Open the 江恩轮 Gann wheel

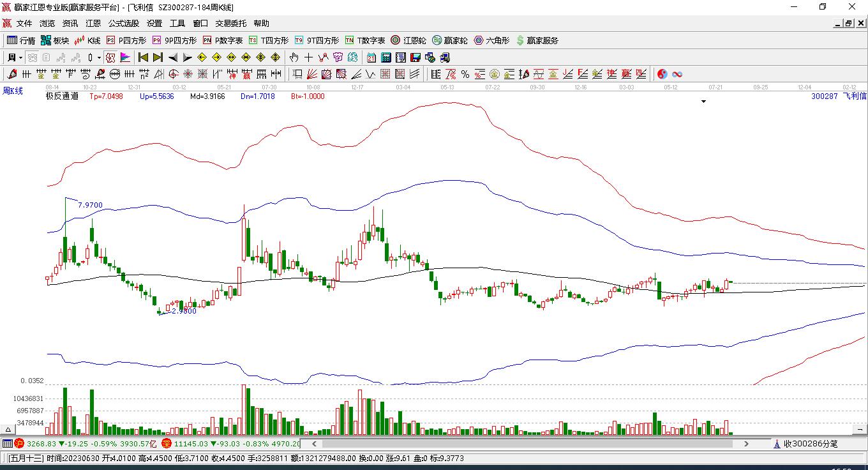408,40
